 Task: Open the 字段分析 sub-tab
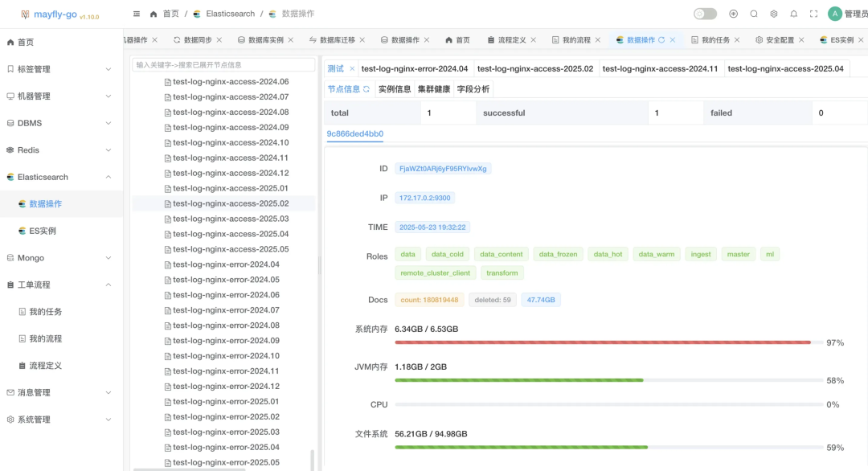coord(473,89)
